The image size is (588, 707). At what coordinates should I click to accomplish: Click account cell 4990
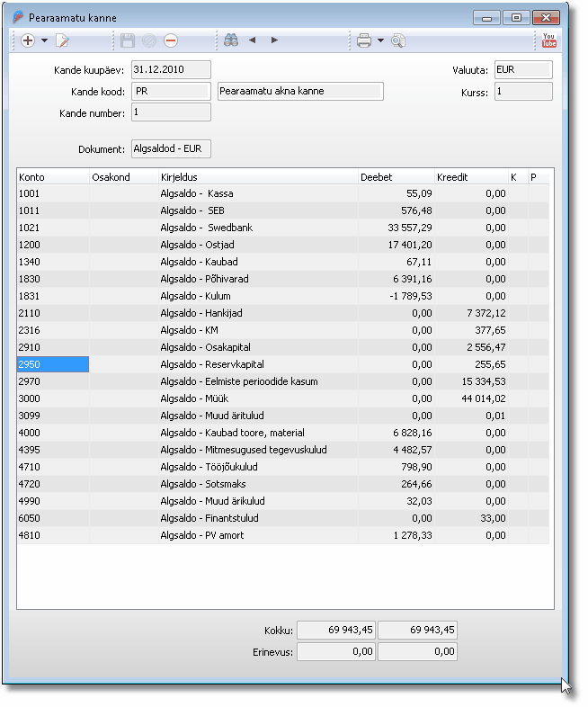(53, 501)
